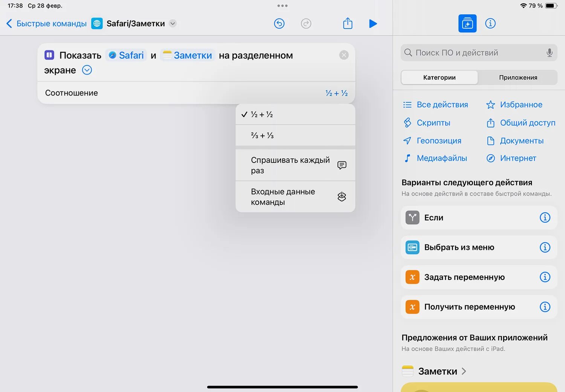The width and height of the screenshot is (565, 392).
Task: Share the shortcut
Action: pyautogui.click(x=348, y=23)
